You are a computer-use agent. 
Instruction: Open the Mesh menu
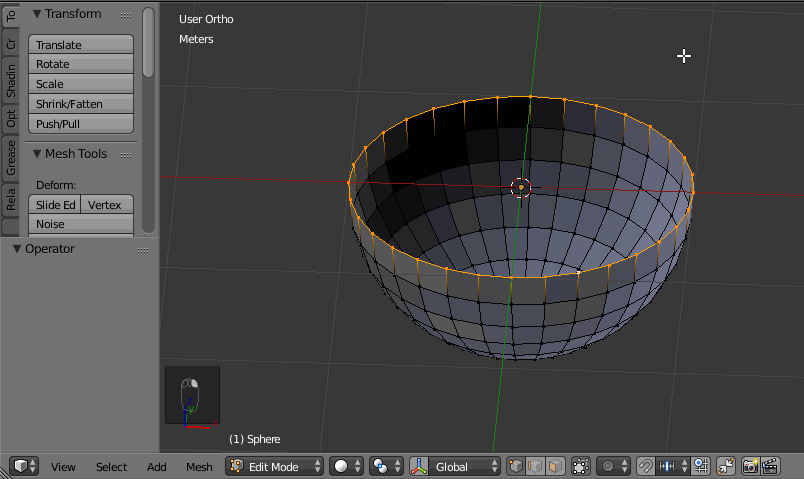point(199,467)
